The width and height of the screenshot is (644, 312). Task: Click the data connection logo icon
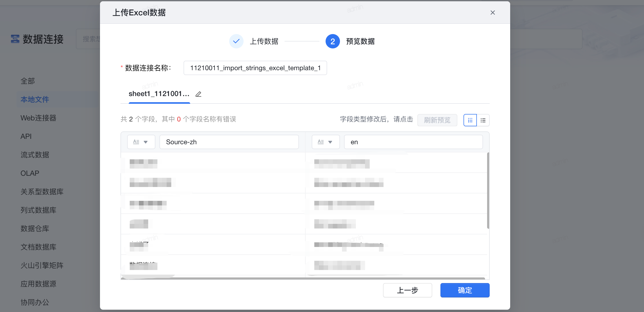click(15, 39)
